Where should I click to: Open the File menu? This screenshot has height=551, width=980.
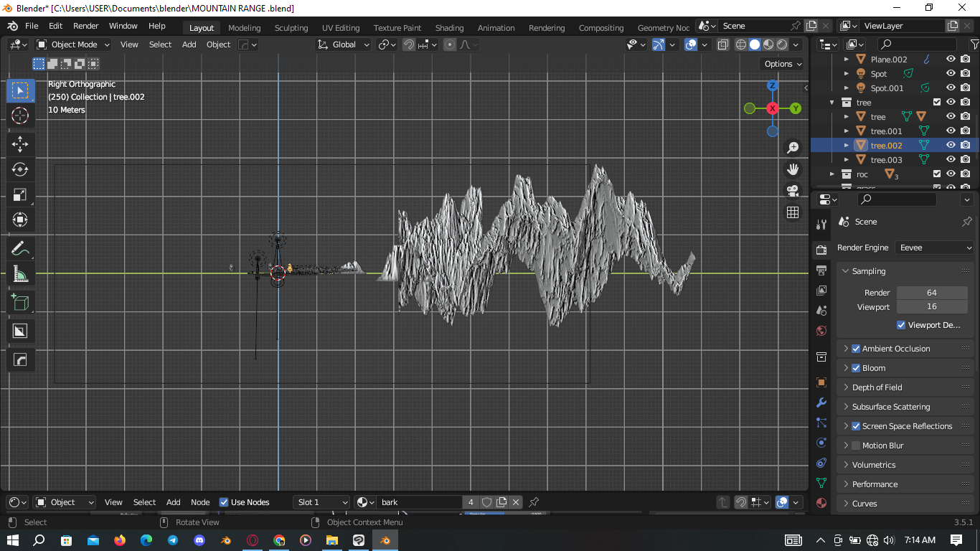(32, 26)
